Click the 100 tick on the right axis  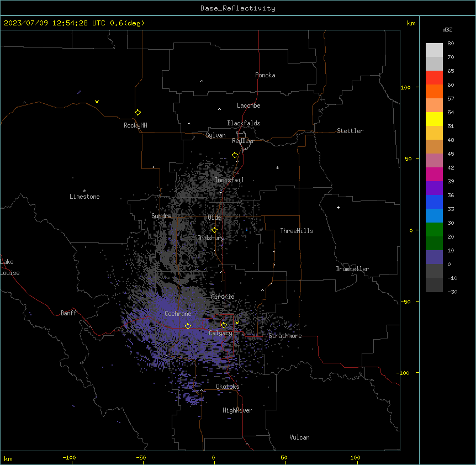[x=405, y=87]
